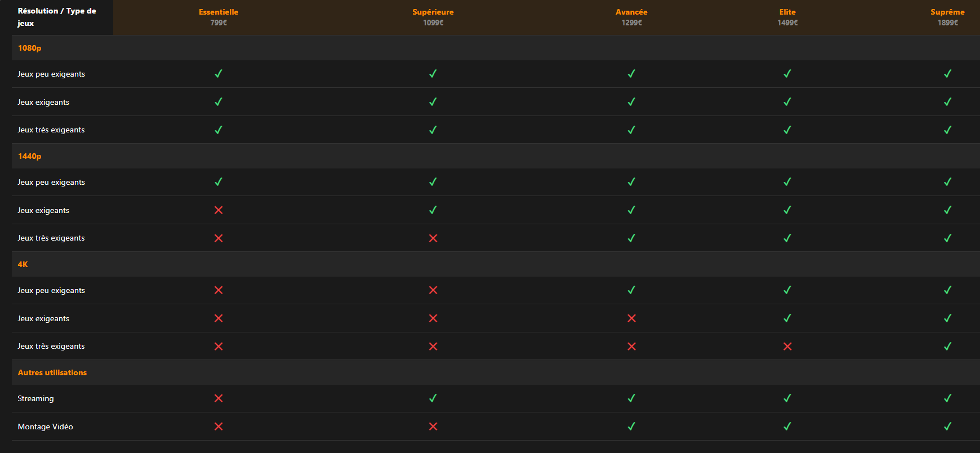Click Jeux exigeants label under 4K
Screen dimensions: 980x453
coord(43,318)
